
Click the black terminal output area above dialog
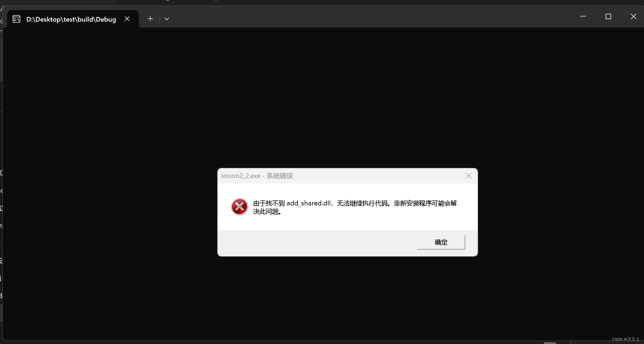(329, 96)
